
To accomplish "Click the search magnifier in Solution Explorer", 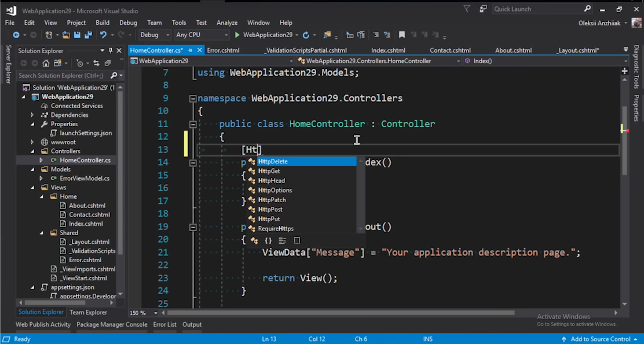I will (114, 75).
